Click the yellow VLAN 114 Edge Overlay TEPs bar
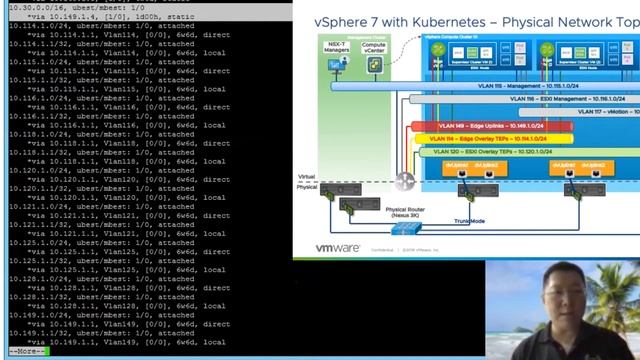640x360 pixels. 494,139
